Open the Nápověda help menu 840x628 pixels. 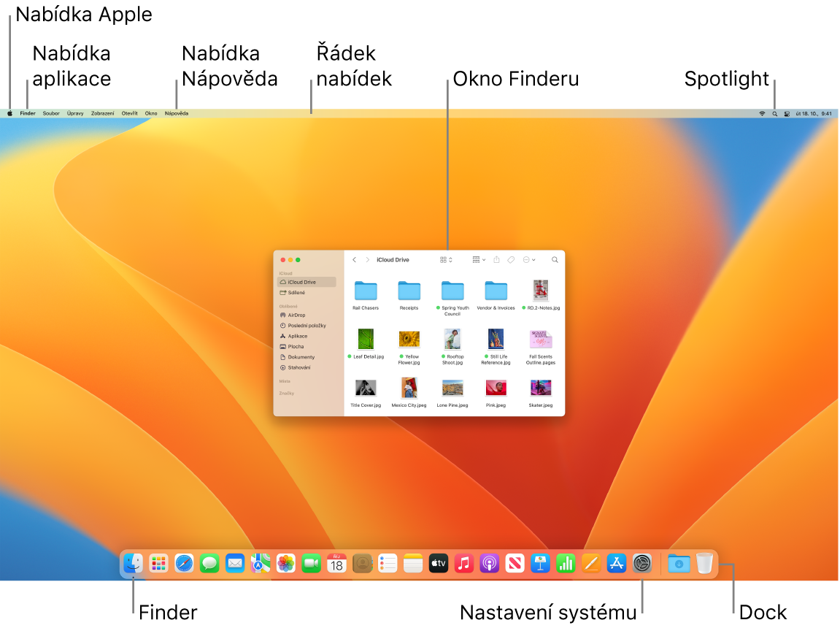point(177,114)
